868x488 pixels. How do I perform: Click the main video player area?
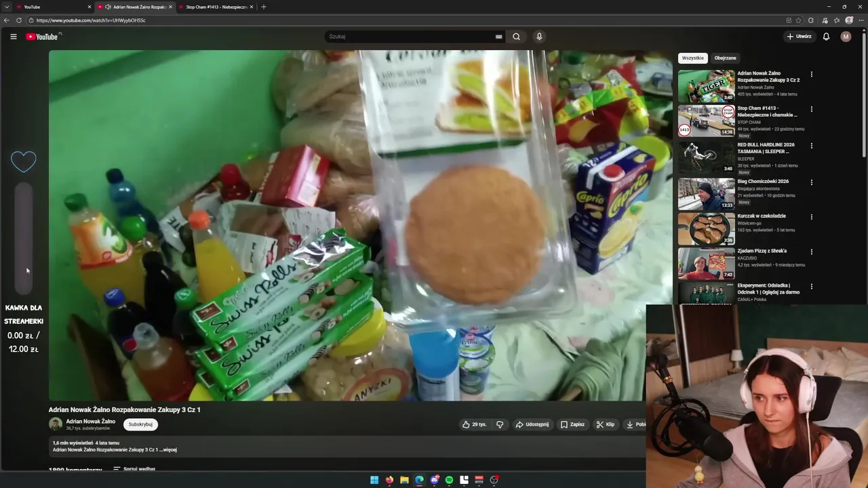point(360,225)
